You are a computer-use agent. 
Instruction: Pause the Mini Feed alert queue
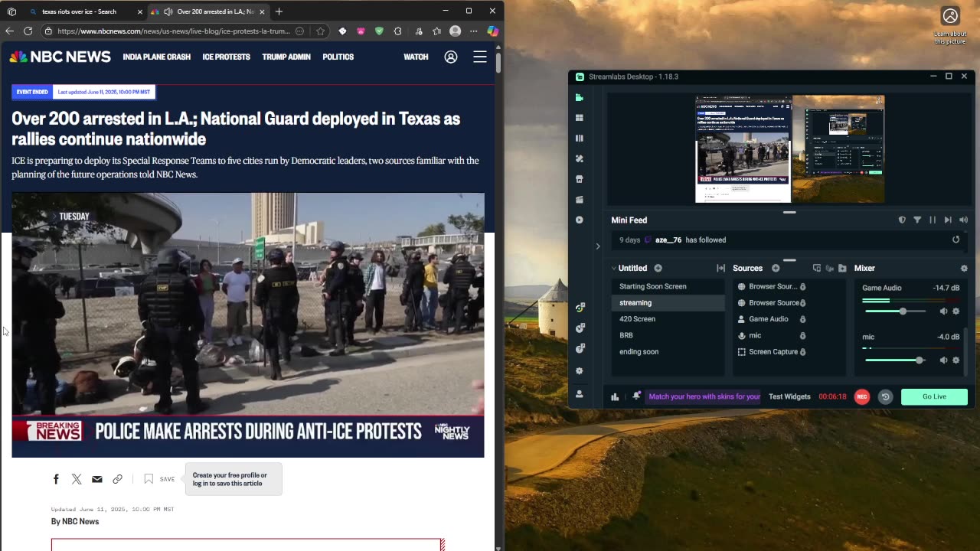tap(933, 220)
